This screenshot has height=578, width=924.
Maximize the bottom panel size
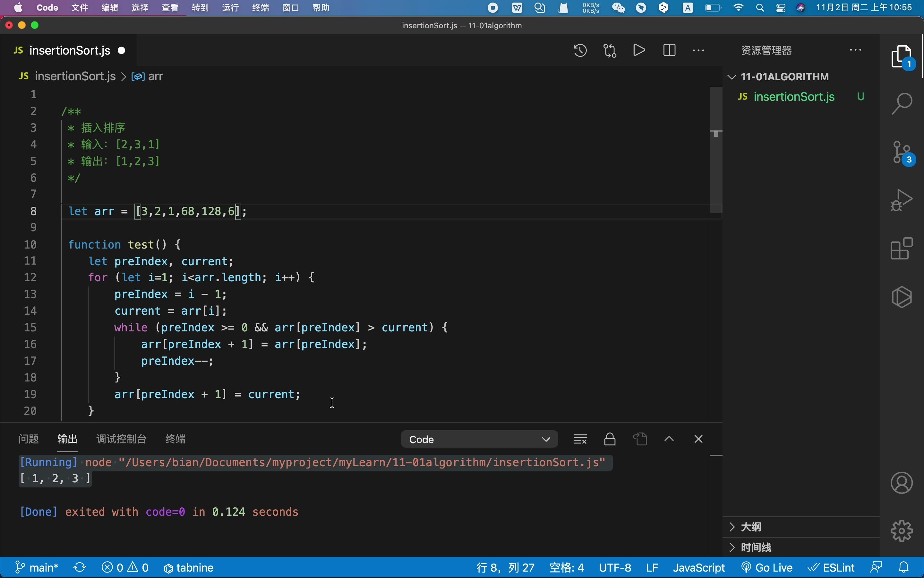coord(669,439)
